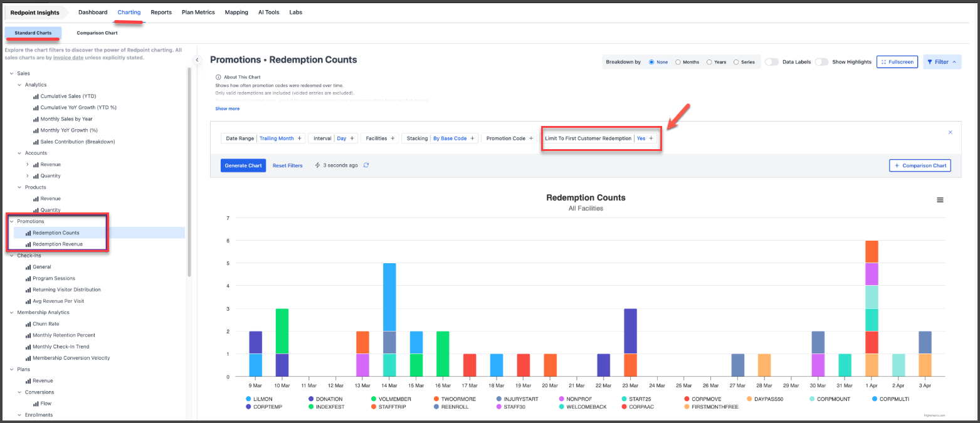The height and width of the screenshot is (423, 980).
Task: Expand the Revenue node under Accounts
Action: point(28,164)
